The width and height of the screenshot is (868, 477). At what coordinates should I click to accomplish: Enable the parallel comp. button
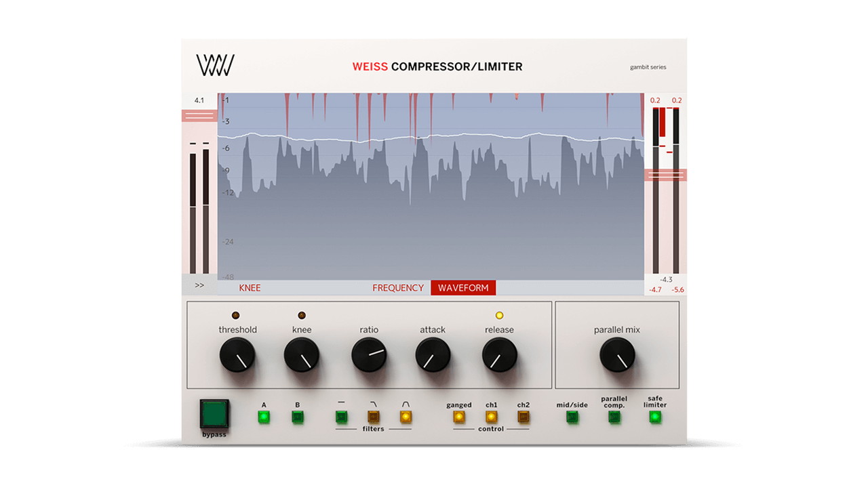click(614, 417)
